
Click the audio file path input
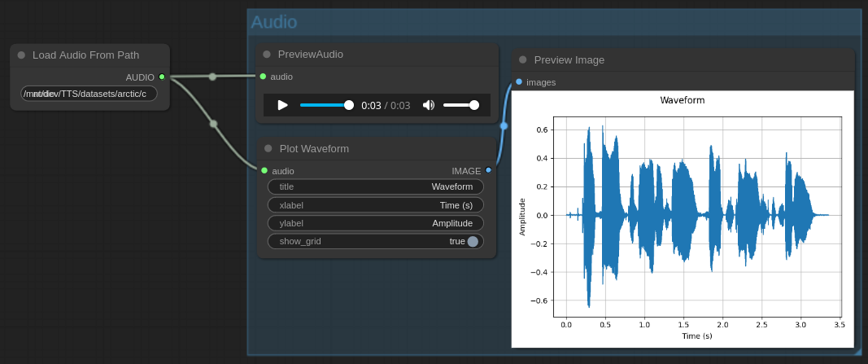coord(89,94)
